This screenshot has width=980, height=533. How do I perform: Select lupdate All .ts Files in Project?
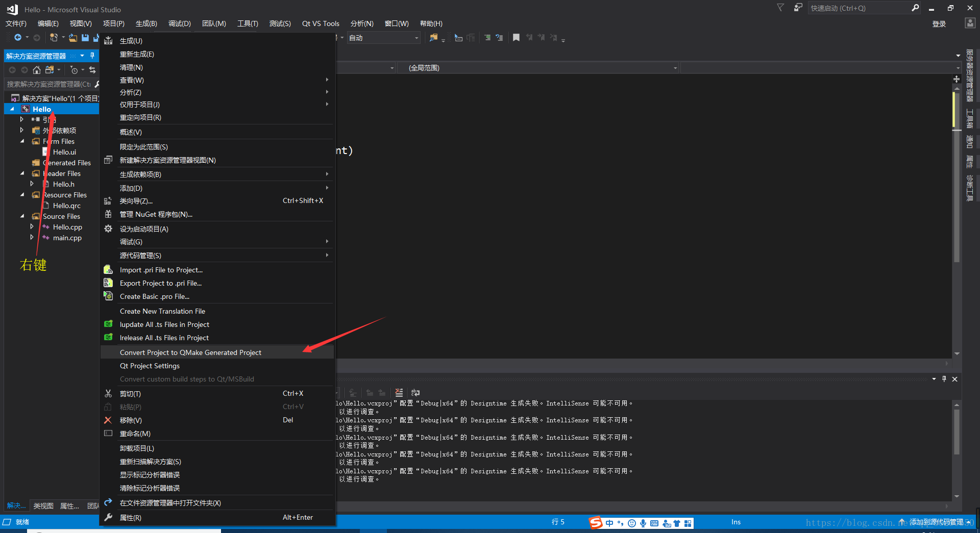click(x=217, y=324)
